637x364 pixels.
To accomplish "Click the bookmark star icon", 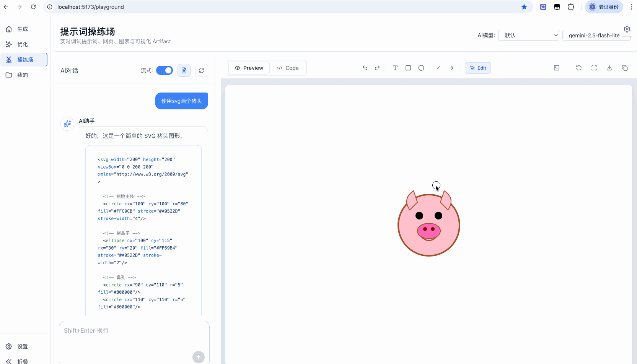I will (x=524, y=7).
